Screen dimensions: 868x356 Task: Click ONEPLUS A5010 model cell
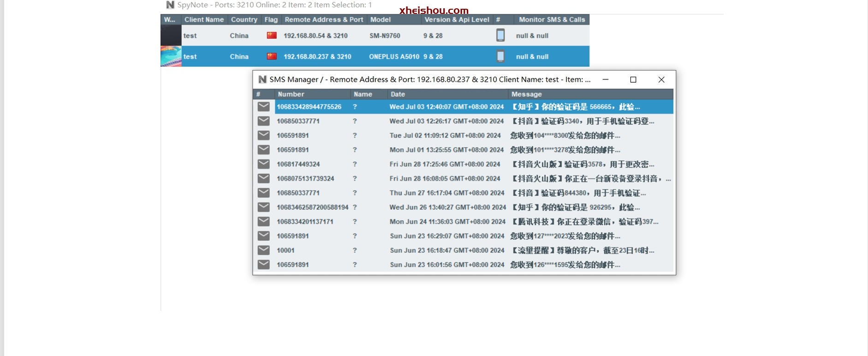coord(394,56)
